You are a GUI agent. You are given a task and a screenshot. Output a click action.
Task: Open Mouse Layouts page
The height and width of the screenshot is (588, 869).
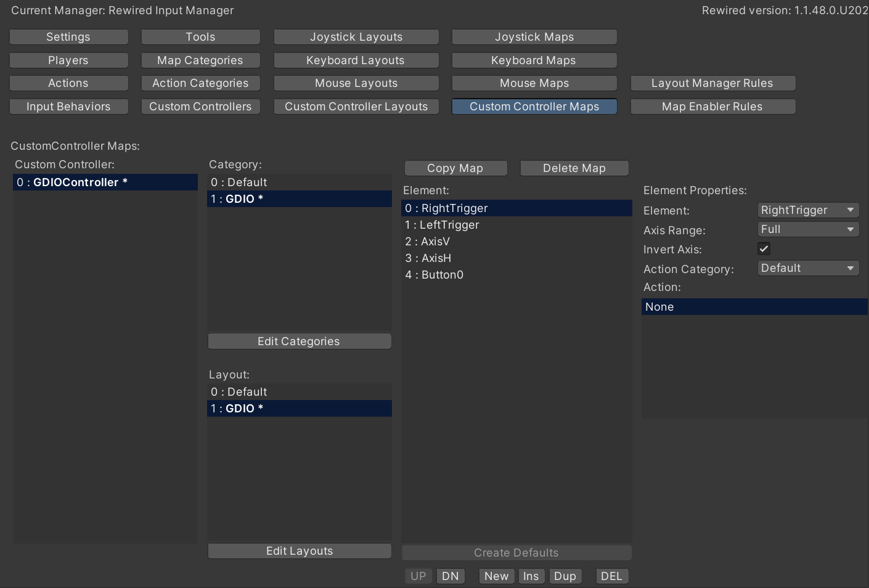point(356,83)
